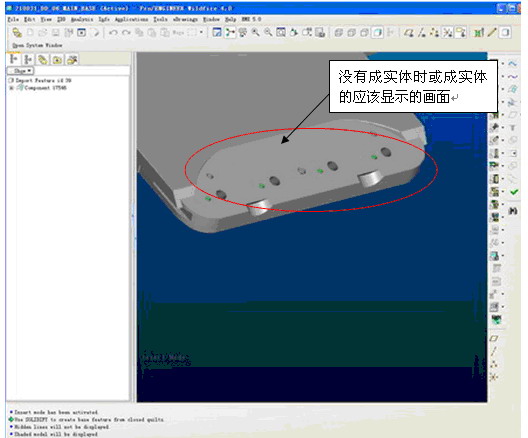Click the Datum Point tool in right toolbar
The image size is (528, 438).
tap(494, 364)
